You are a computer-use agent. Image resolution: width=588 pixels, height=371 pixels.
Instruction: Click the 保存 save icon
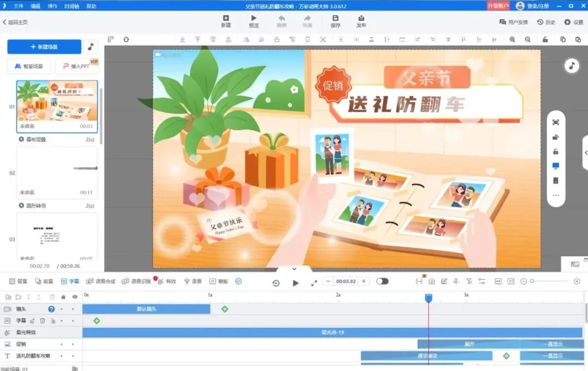335,21
